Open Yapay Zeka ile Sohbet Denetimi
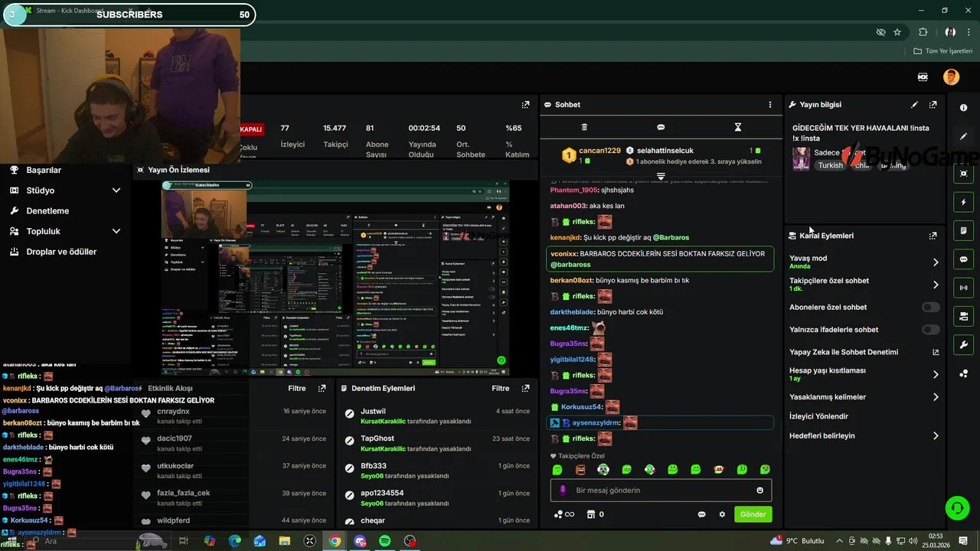Viewport: 980px width, 551px height. pos(864,352)
